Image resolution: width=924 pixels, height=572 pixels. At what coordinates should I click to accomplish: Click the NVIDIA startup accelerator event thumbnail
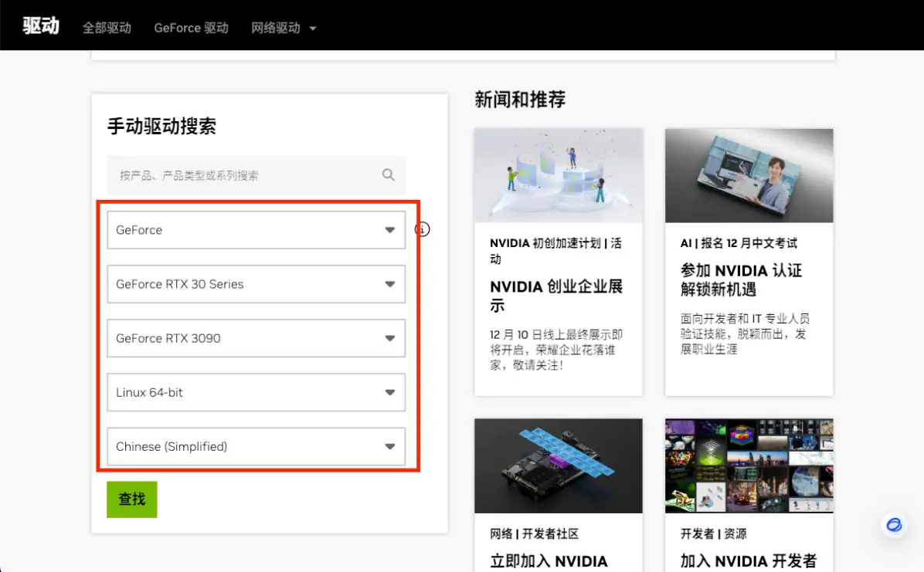pyautogui.click(x=558, y=175)
